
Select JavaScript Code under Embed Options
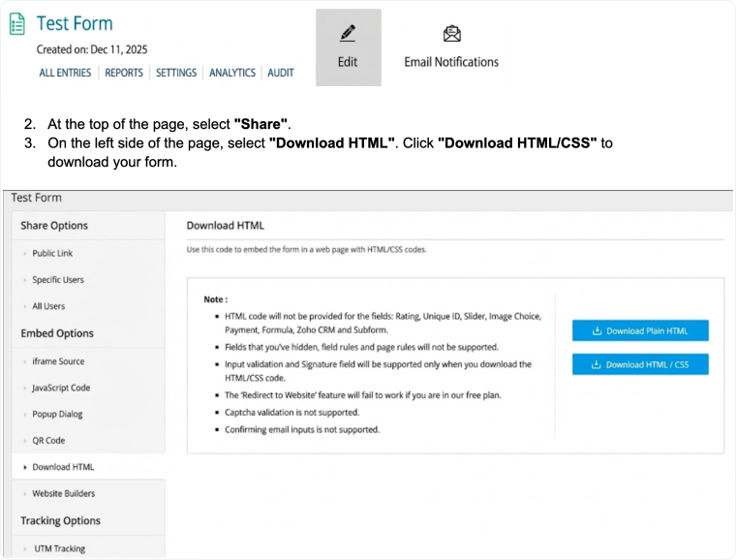click(61, 388)
